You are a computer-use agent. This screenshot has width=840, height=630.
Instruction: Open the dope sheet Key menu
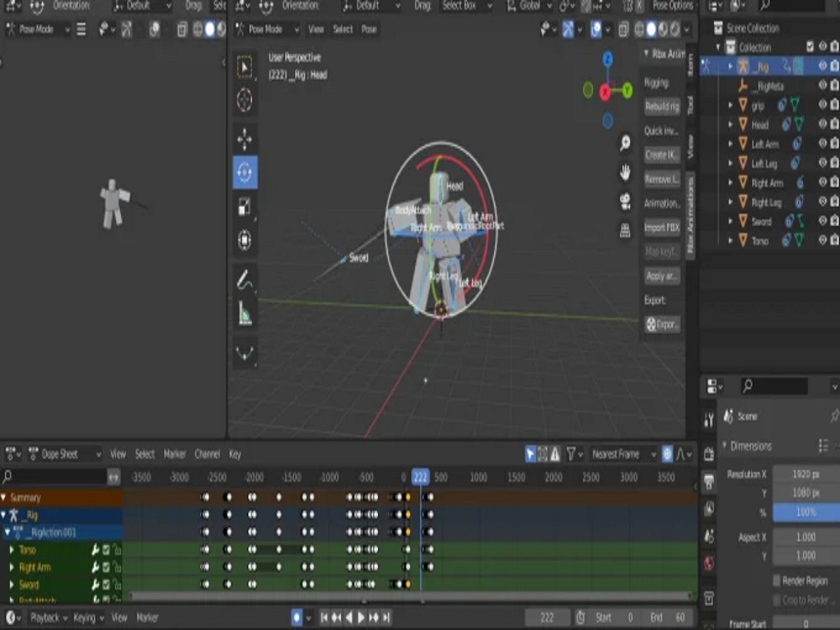click(x=235, y=454)
